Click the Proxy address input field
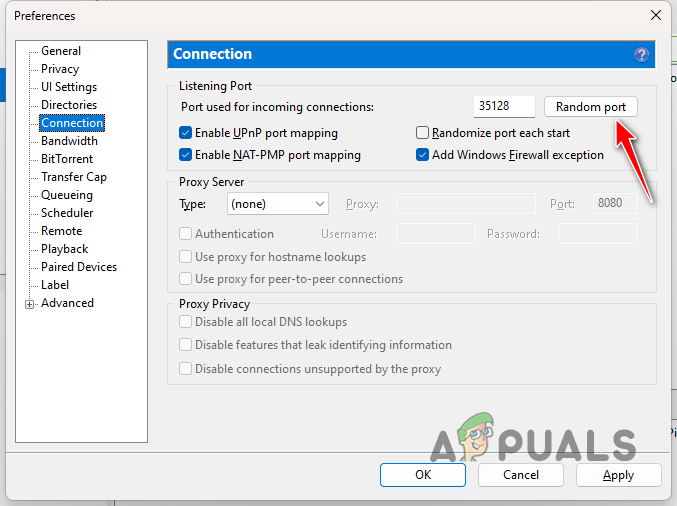This screenshot has height=506, width=677. (465, 204)
